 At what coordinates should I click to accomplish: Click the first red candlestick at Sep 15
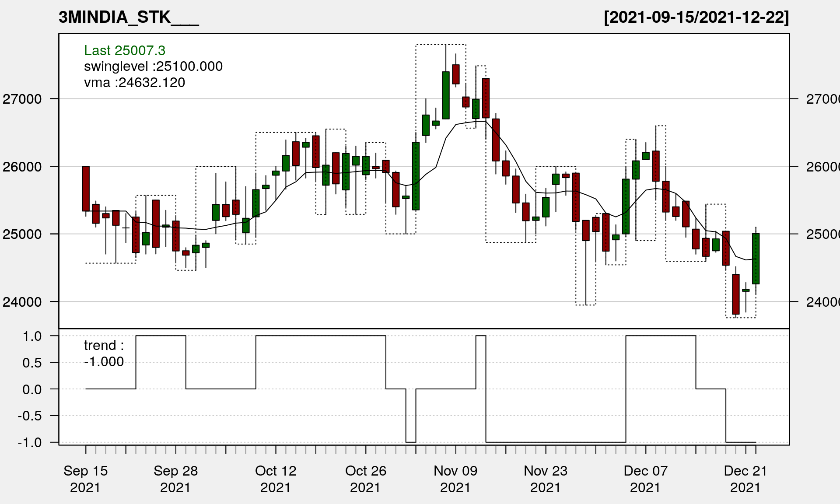point(86,189)
